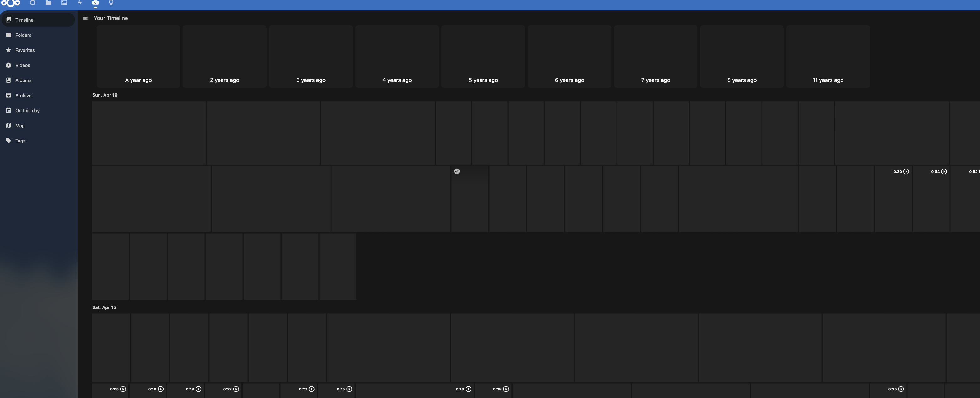Open the On this day view

tap(27, 110)
